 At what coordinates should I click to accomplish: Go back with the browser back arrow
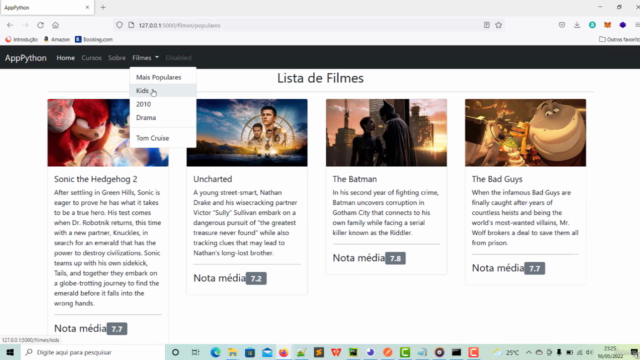coord(10,25)
